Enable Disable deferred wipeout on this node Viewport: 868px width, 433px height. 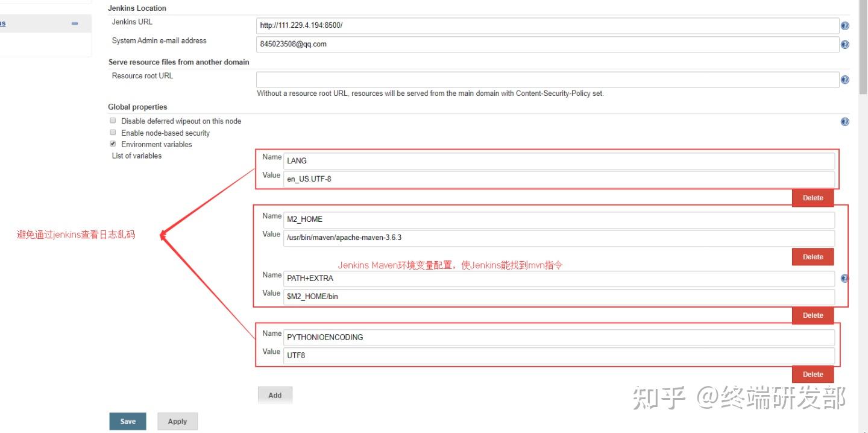coord(113,120)
